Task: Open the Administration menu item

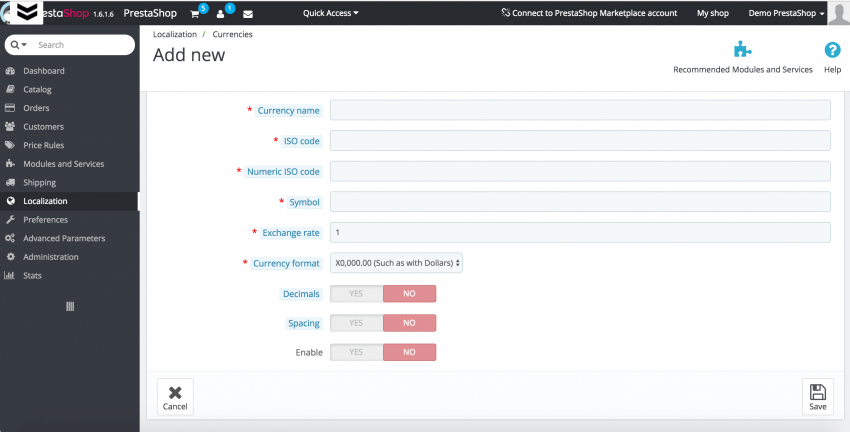Action: [51, 257]
